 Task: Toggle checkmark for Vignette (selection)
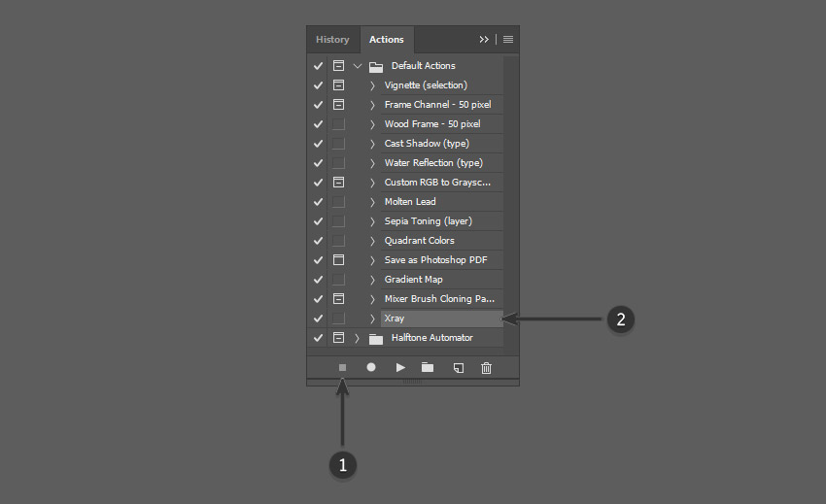[x=318, y=85]
